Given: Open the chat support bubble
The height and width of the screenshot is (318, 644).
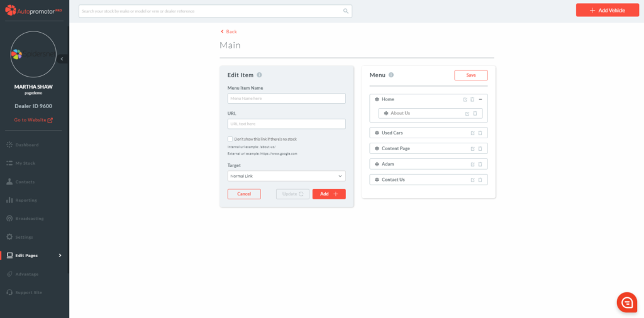Looking at the screenshot, I should (x=626, y=302).
